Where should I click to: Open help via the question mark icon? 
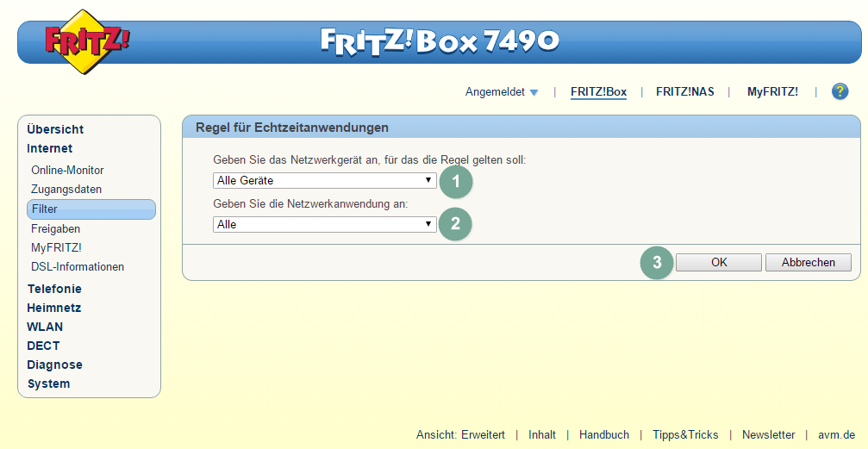tap(840, 91)
